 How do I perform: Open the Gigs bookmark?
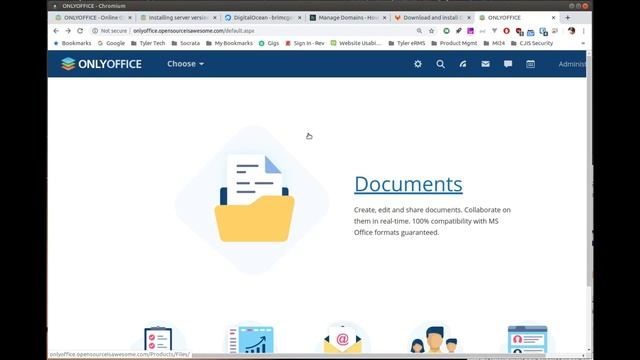click(269, 43)
